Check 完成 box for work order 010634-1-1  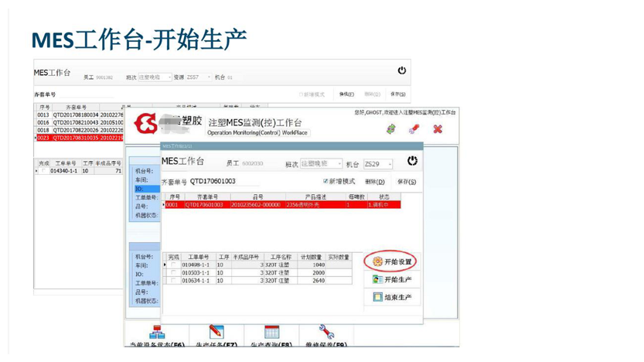click(x=173, y=281)
